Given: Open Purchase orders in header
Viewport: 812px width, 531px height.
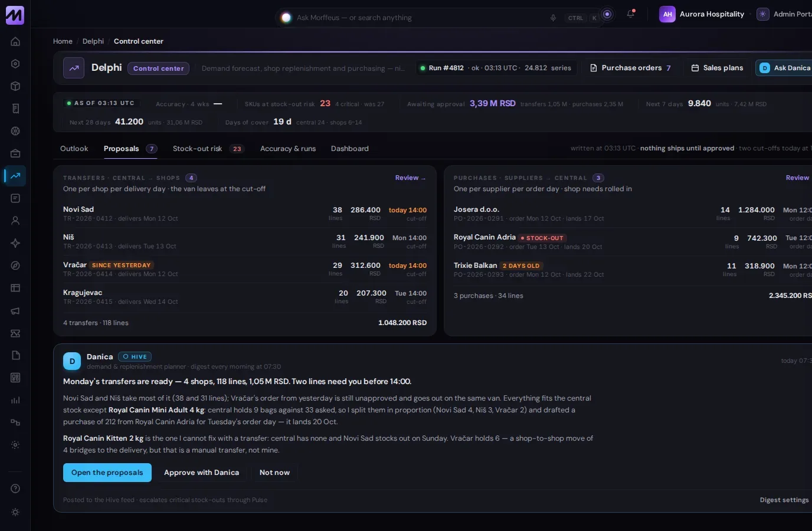Looking at the screenshot, I should coord(630,68).
